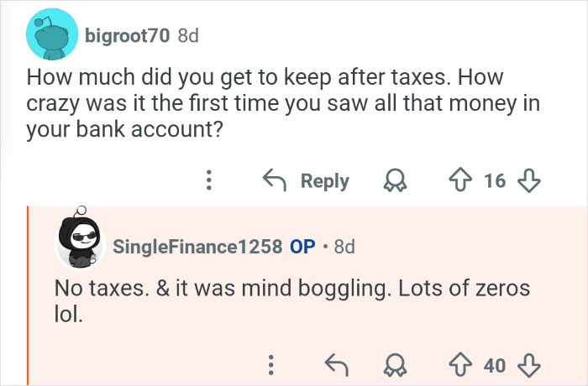Viewport: 588px width, 386px height.
Task: Upvote SingleFinance1258's reply
Action: coord(460,365)
